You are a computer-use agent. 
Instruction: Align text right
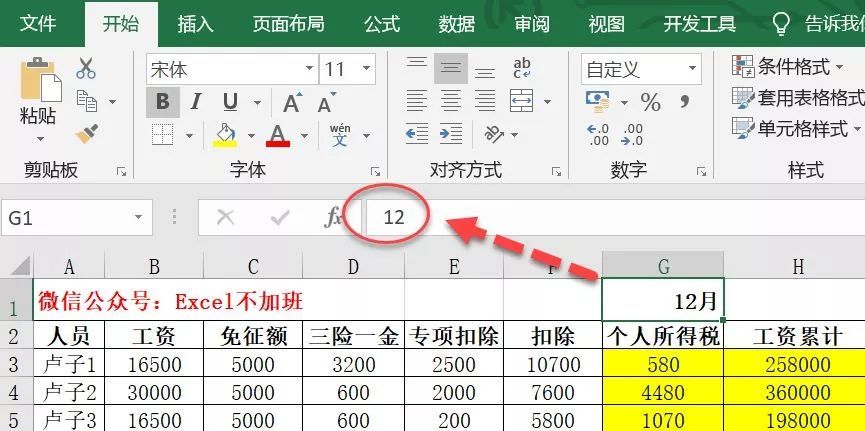click(485, 101)
